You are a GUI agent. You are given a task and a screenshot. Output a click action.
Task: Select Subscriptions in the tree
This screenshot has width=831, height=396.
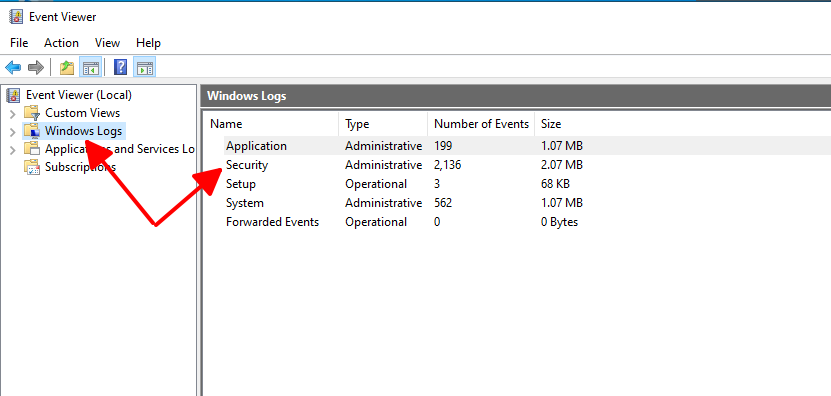pos(81,167)
